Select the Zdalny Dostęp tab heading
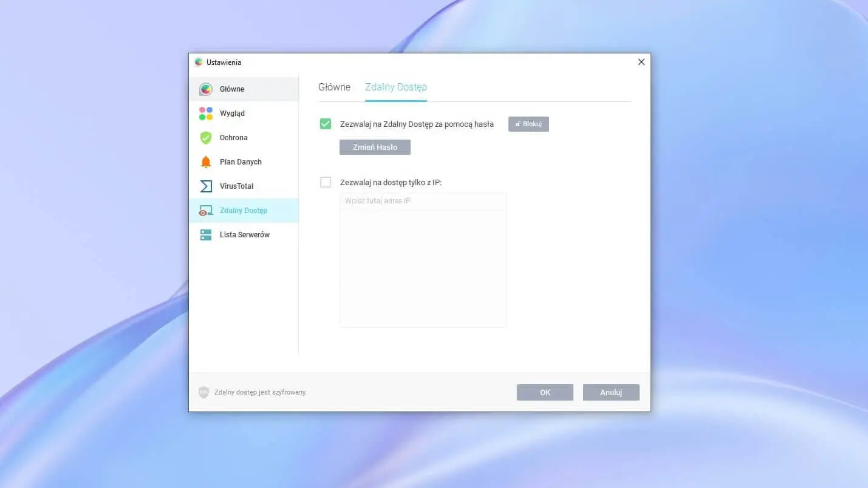Image resolution: width=868 pixels, height=488 pixels. [x=395, y=87]
